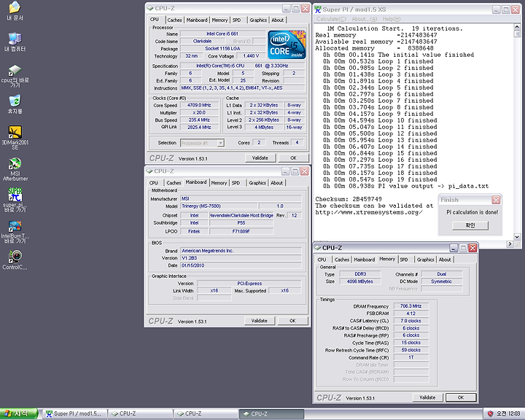
Task: Open Processor #1 selection dropdown
Action: click(220, 143)
